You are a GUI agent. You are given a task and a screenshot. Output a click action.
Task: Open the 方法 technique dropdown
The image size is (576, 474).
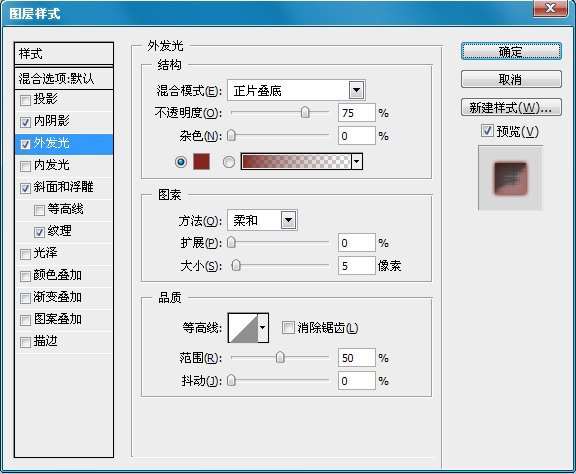[x=262, y=220]
